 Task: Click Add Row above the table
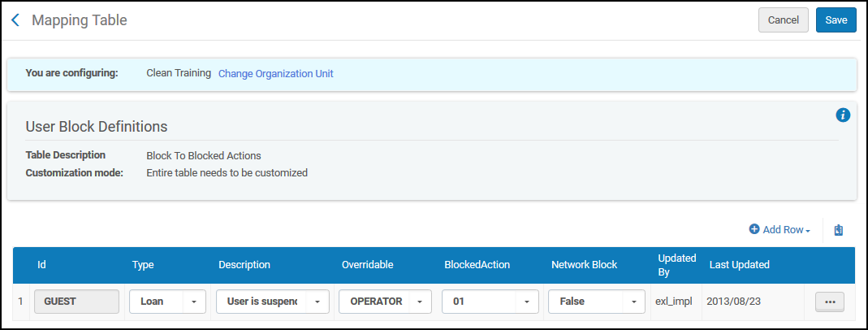779,230
